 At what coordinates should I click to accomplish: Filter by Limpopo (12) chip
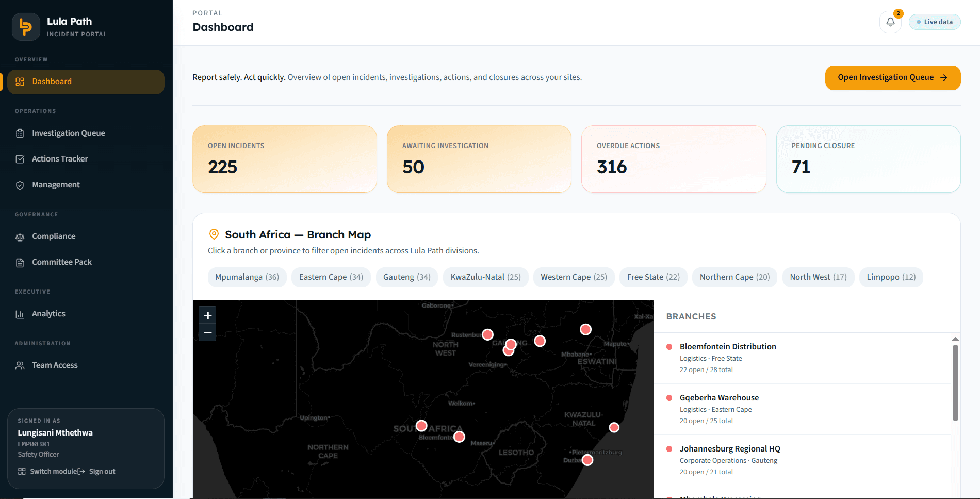coord(891,277)
